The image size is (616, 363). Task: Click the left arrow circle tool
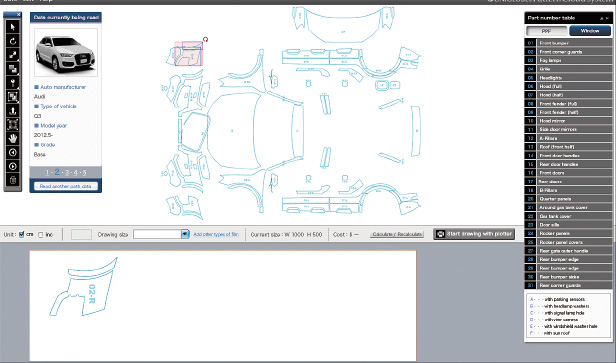[13, 152]
